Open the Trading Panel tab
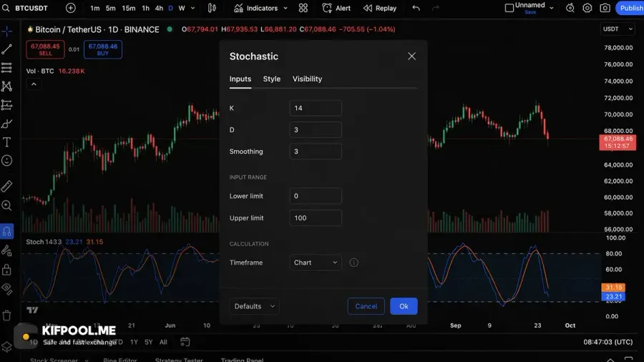 coord(242,360)
